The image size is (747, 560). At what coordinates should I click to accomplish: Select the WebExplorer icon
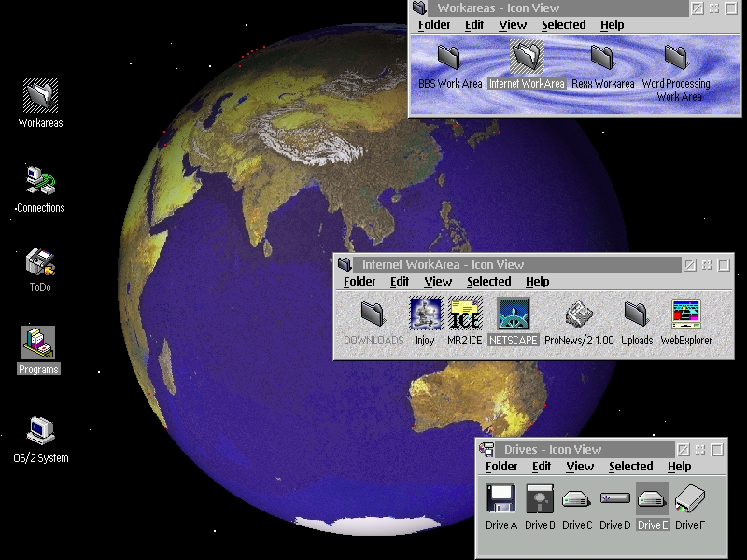[686, 315]
